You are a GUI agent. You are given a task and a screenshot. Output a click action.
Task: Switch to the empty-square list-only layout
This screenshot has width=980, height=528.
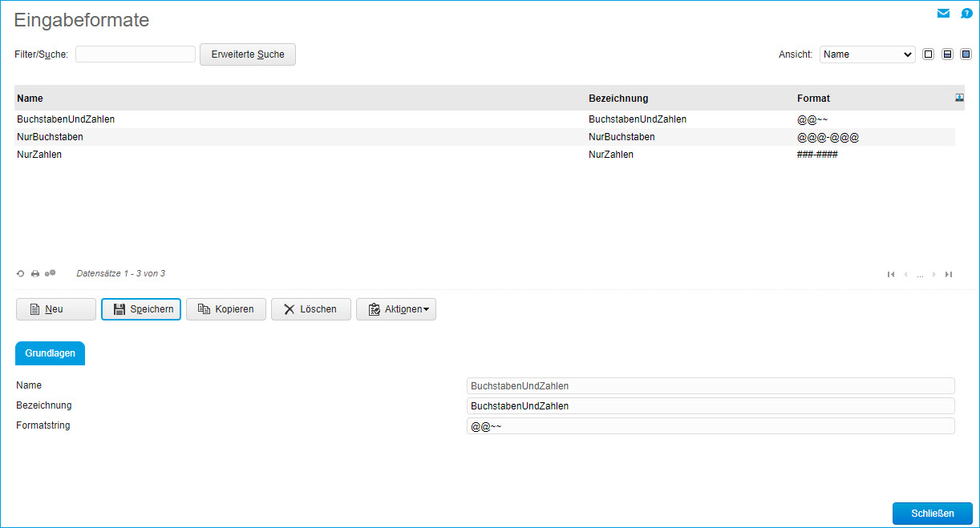(x=928, y=54)
